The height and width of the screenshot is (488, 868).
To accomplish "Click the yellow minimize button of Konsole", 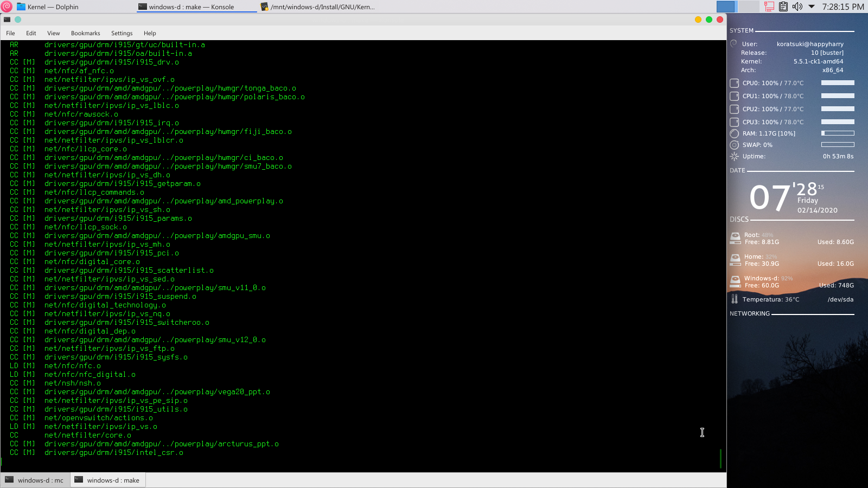I will pyautogui.click(x=698, y=20).
